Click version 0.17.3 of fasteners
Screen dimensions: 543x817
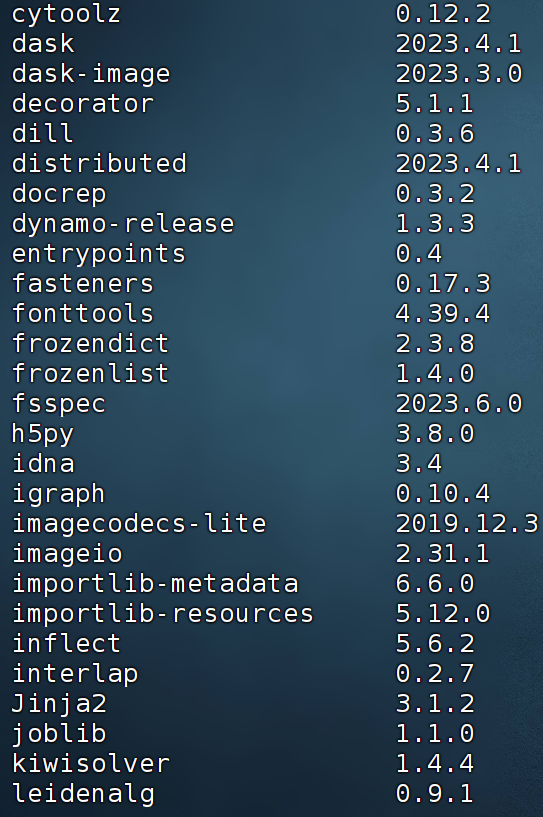pos(443,283)
